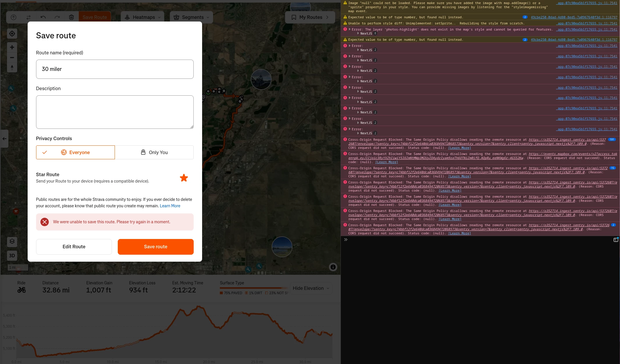Toggle the 3D map view button
This screenshot has height=364, width=620.
coord(12,256)
